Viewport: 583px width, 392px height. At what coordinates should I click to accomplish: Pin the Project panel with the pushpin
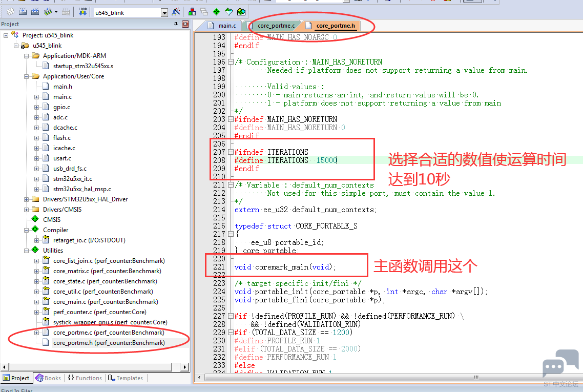tap(176, 24)
